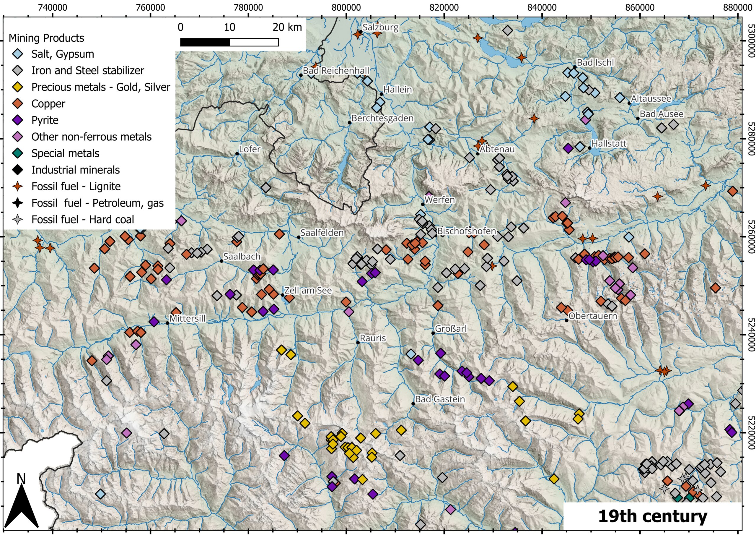This screenshot has height=535, width=756.
Task: Click the 5260000 northing right axis label
Action: (x=751, y=236)
